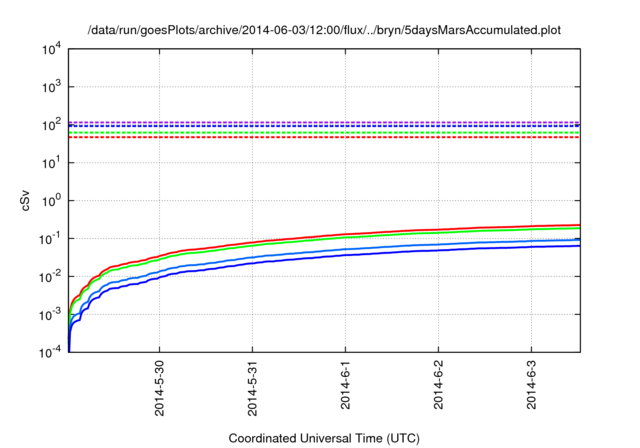Image resolution: width=640 pixels, height=448 pixels.
Task: Click the 10^2 y-axis tick label
Action: pyautogui.click(x=49, y=125)
